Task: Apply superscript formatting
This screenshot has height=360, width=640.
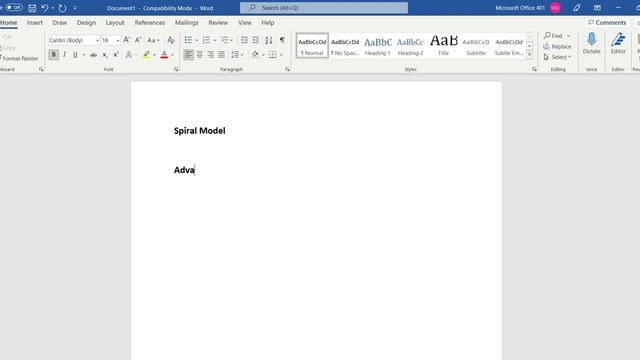Action: [x=116, y=55]
